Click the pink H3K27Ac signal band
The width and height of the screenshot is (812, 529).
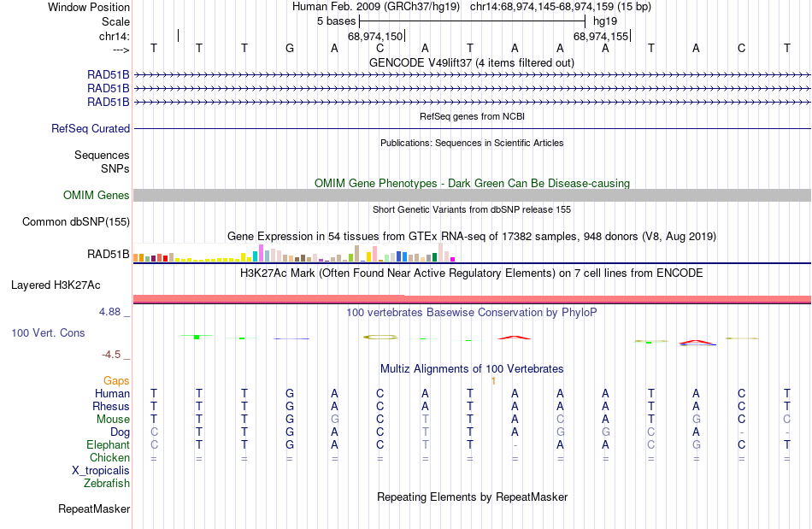[x=472, y=298]
